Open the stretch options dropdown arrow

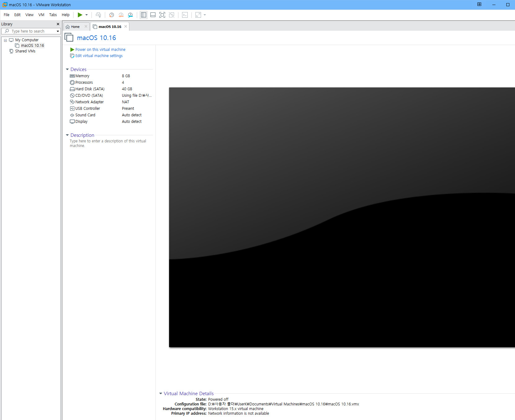pyautogui.click(x=205, y=15)
